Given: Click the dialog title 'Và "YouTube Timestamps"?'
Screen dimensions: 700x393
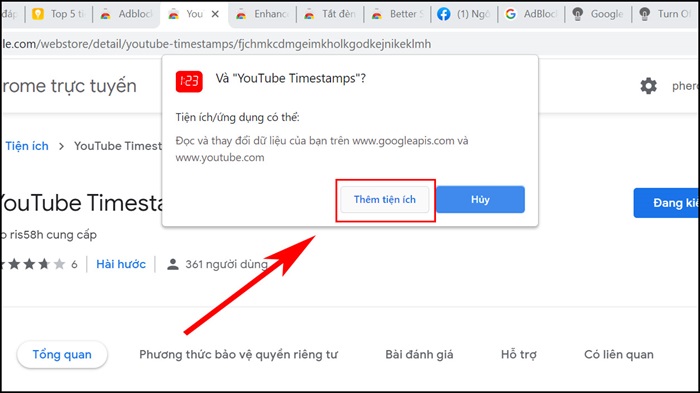Looking at the screenshot, I should point(291,79).
